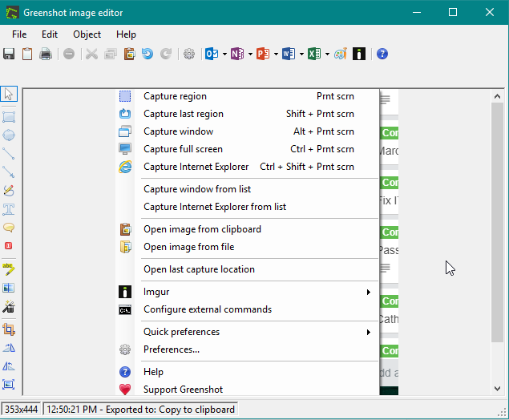Screen dimensions: 509x420
Task: Click the Greenshot logo in title bar
Action: coord(11,13)
